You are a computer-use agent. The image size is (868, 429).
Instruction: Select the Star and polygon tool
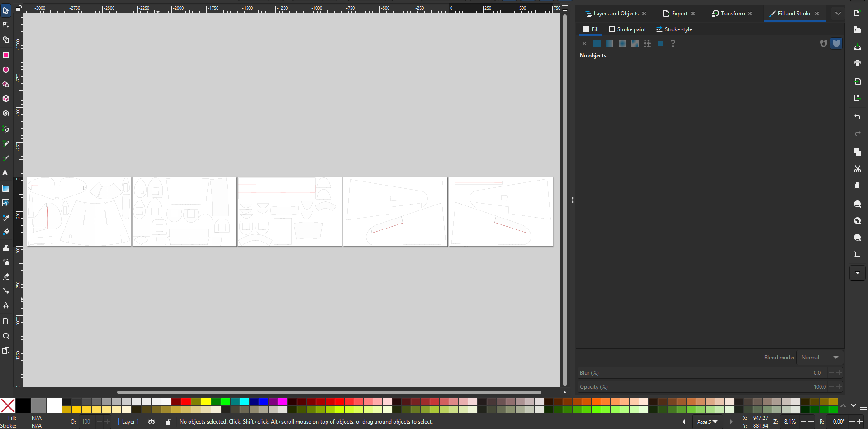pyautogui.click(x=6, y=84)
